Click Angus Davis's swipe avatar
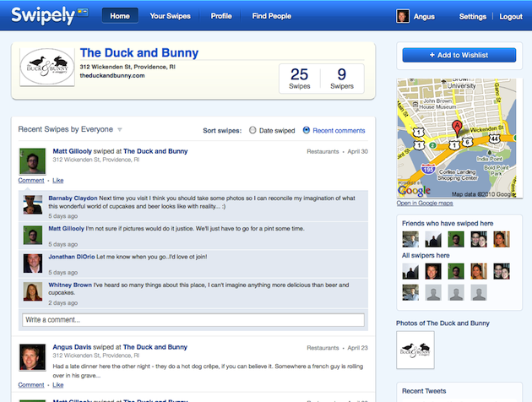The height and width of the screenshot is (402, 532). click(32, 357)
